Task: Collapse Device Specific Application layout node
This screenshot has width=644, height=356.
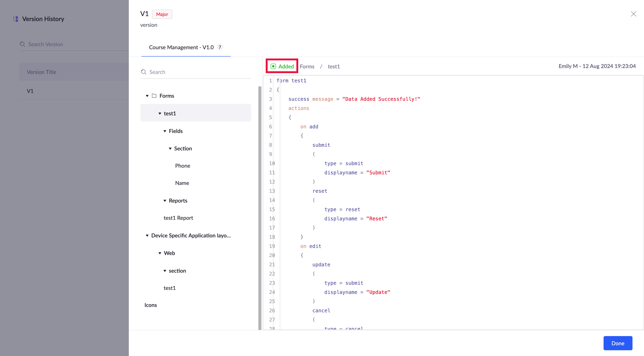Action: [147, 235]
